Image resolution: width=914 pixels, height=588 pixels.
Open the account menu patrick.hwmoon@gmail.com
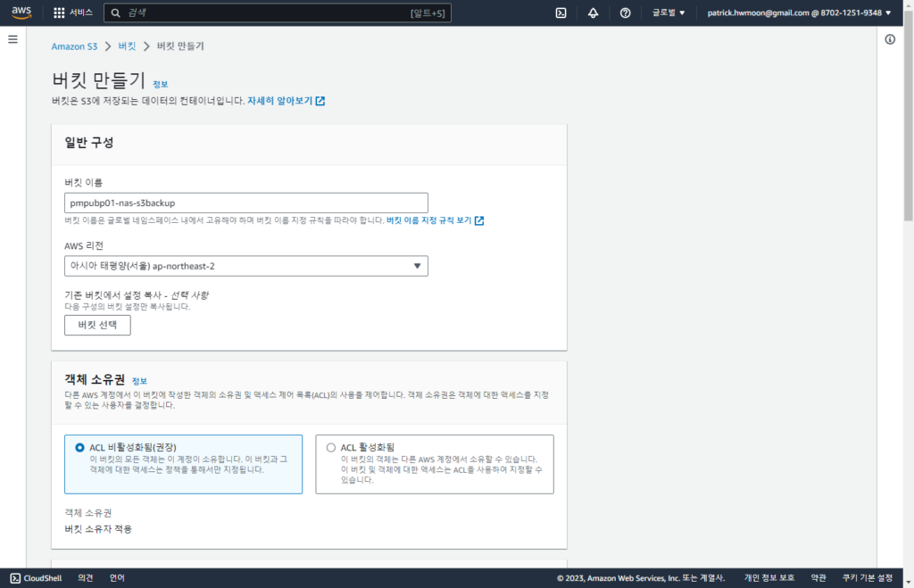tap(799, 12)
